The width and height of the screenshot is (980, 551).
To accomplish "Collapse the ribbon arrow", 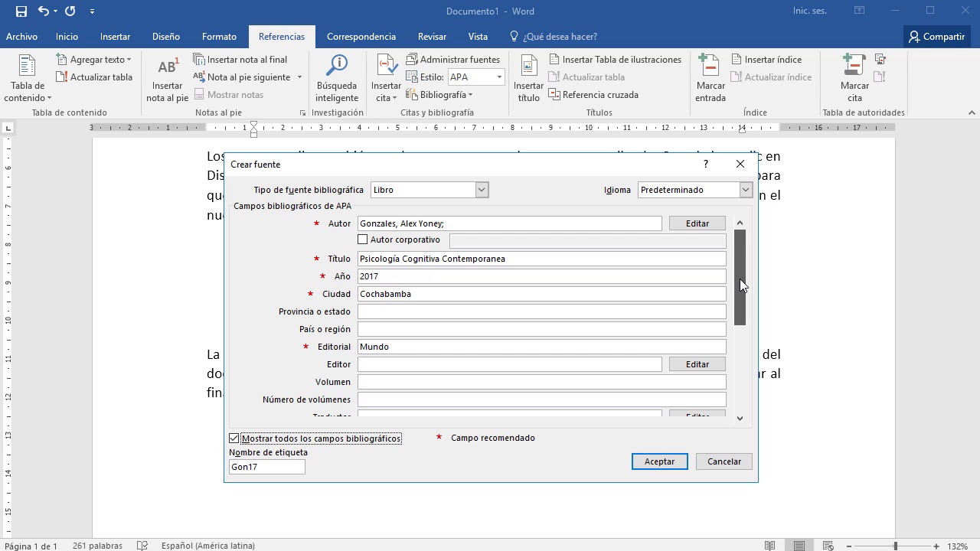I will 972,112.
